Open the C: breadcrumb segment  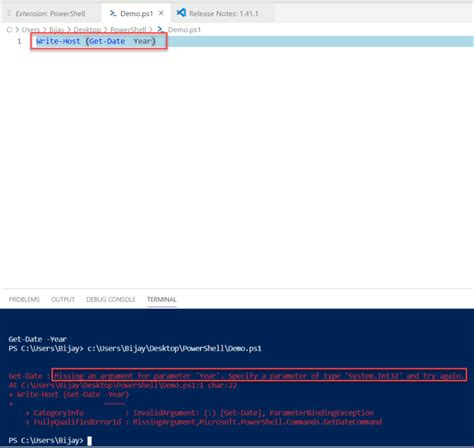(x=9, y=30)
